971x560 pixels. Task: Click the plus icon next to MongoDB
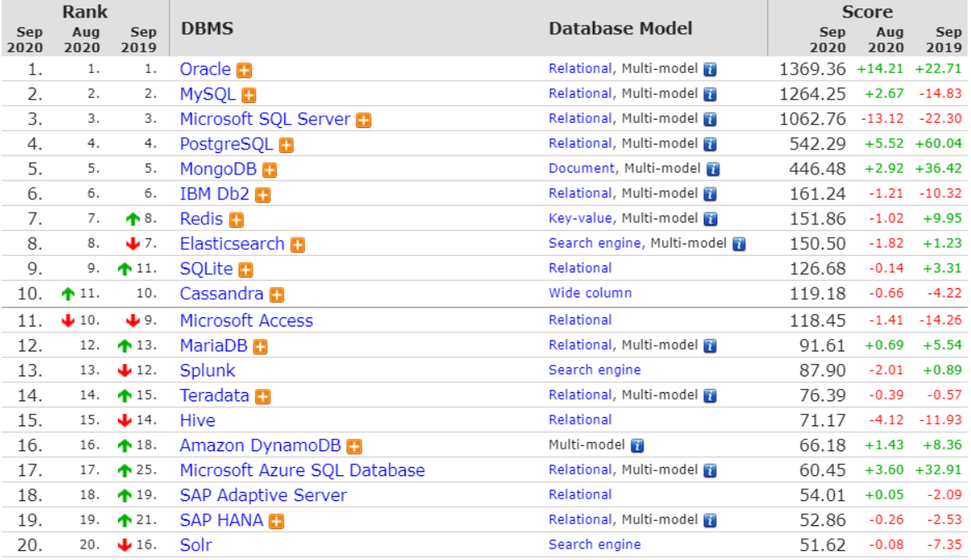tap(269, 170)
